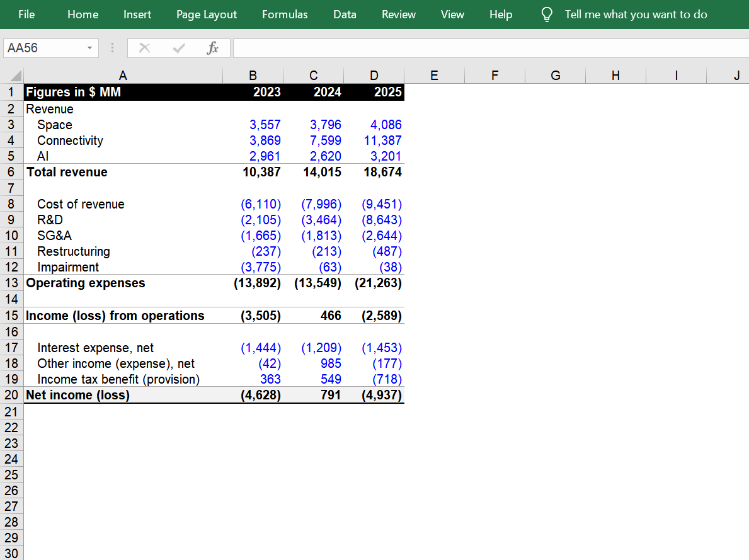This screenshot has width=749, height=560.
Task: Click the Tell me lightbulb icon
Action: coord(546,14)
